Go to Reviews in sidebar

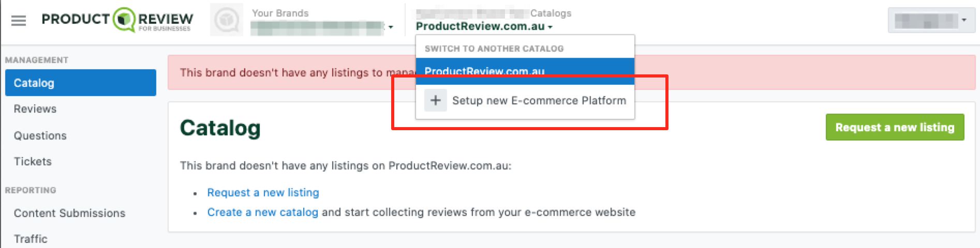35,109
